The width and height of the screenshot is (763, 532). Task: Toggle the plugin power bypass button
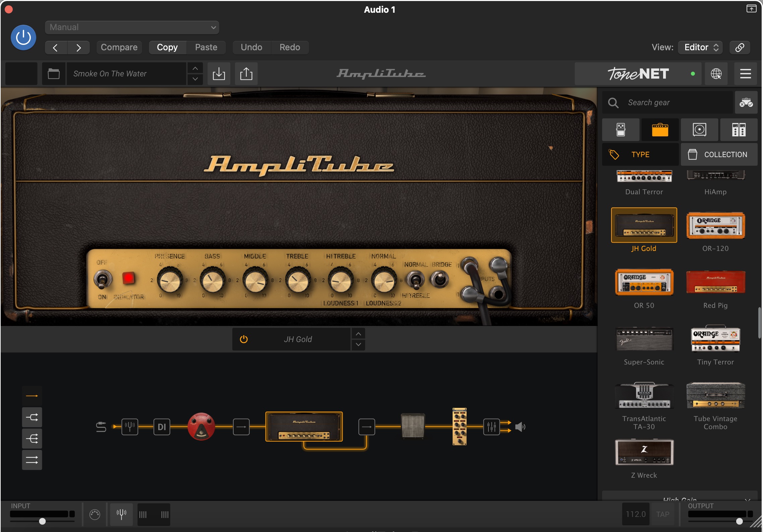(23, 38)
